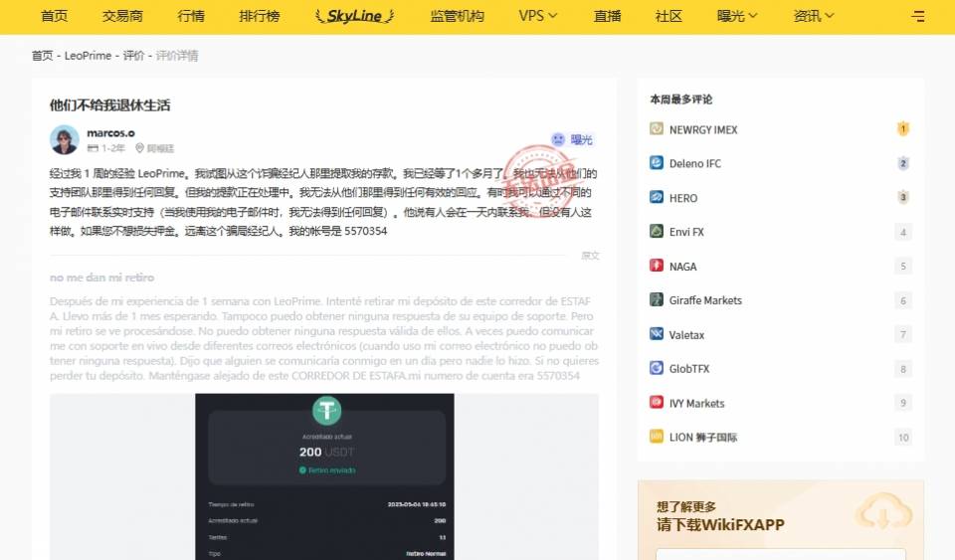Open the 行情 navigation item
The height and width of the screenshot is (560, 955).
point(191,17)
